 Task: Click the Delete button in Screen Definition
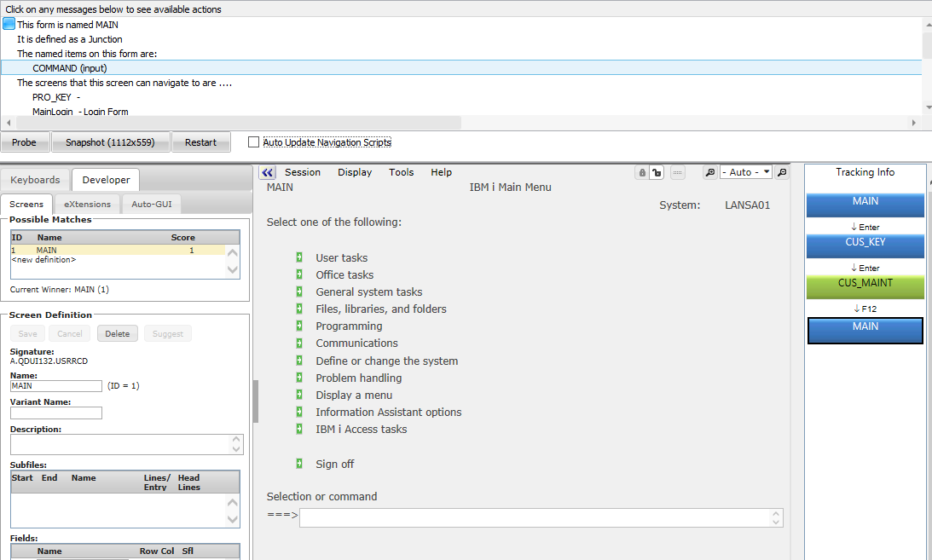[x=118, y=333]
